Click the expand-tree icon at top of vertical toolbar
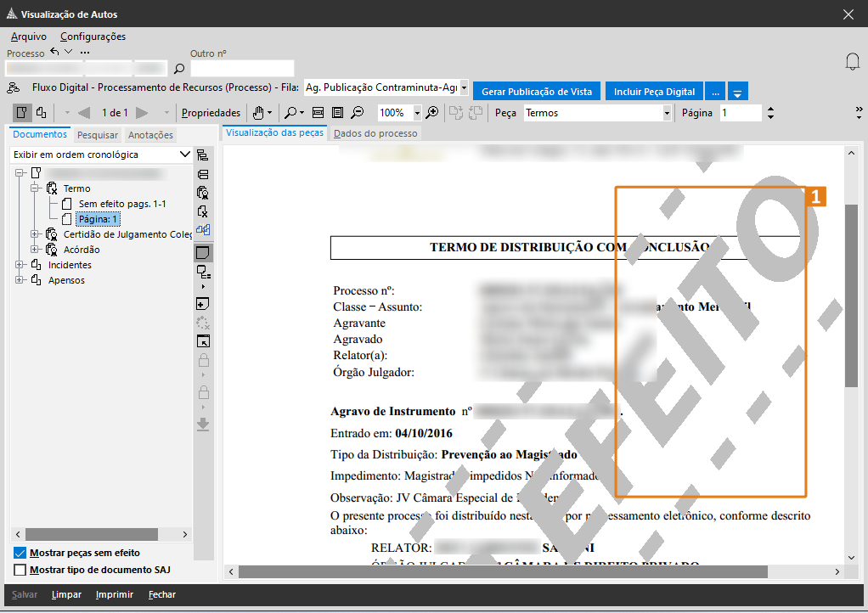This screenshot has height=613, width=868. [x=203, y=155]
